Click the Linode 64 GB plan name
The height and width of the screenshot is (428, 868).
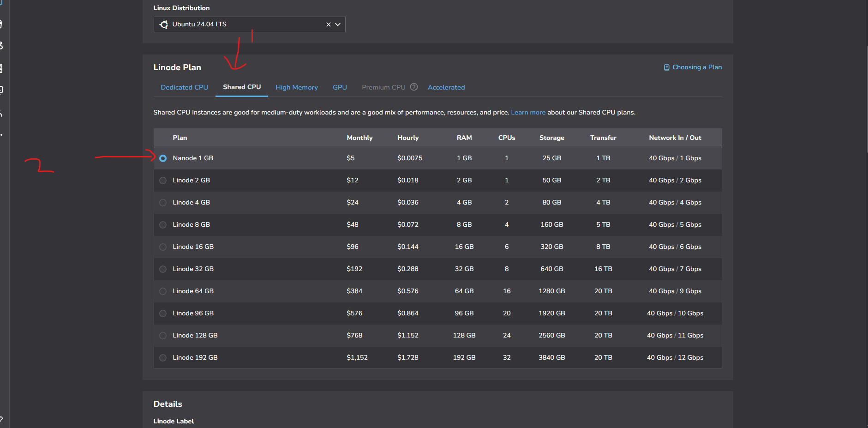(x=193, y=291)
